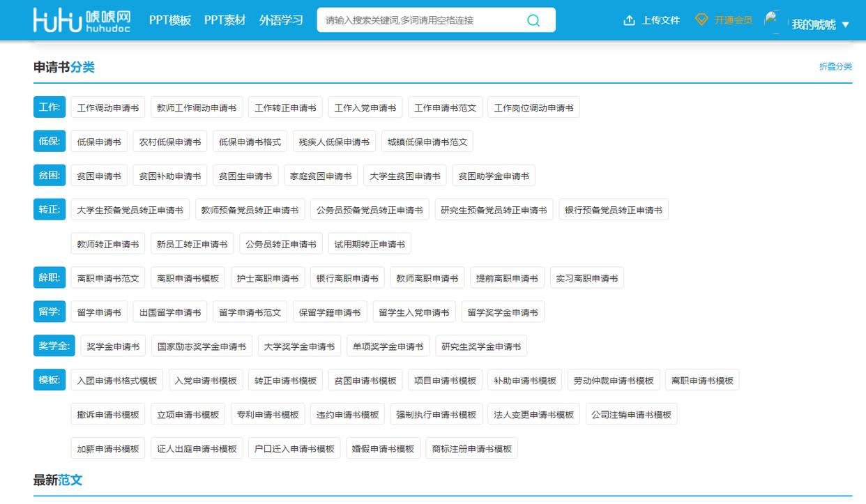The height and width of the screenshot is (504, 866).
Task: Open 护士离职申请书 under 辞职
Action: tap(266, 277)
